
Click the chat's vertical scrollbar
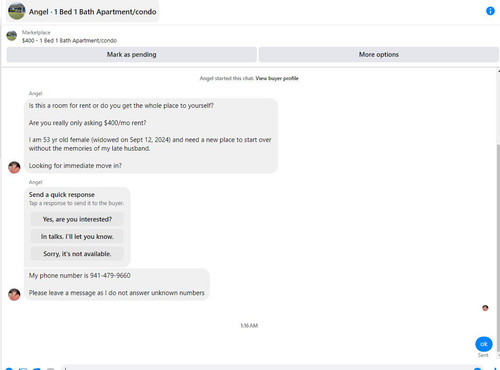pyautogui.click(x=498, y=247)
